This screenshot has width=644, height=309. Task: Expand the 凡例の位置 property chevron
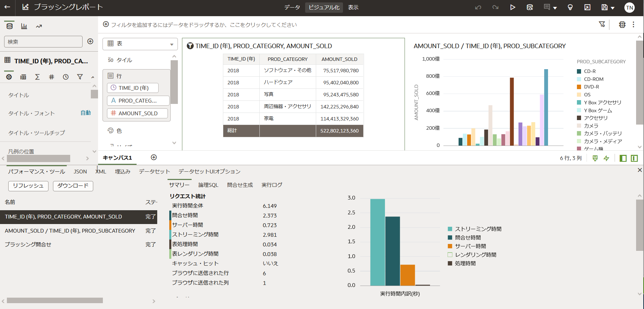[94, 151]
